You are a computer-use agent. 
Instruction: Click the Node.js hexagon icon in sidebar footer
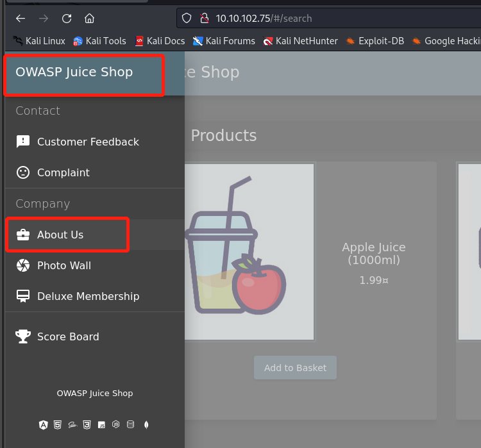coord(116,424)
